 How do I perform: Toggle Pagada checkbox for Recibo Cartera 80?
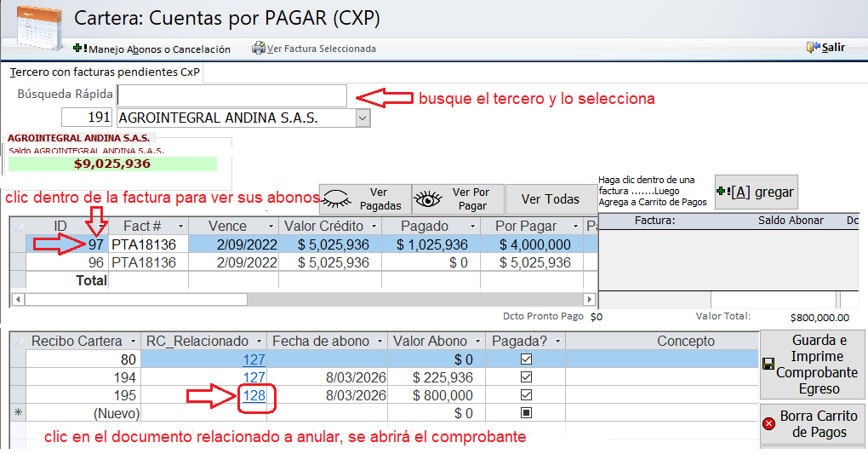click(526, 359)
